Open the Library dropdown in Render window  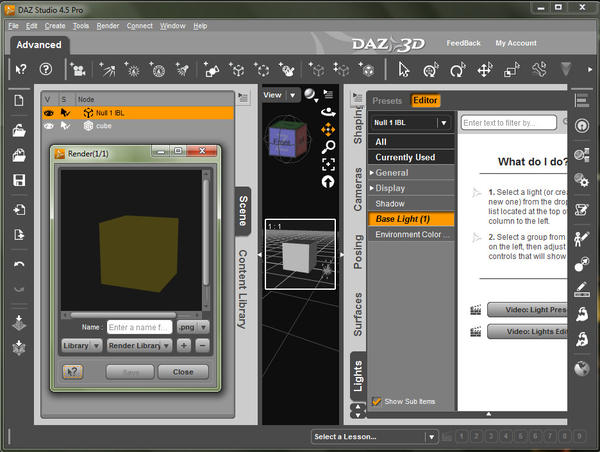pyautogui.click(x=82, y=346)
